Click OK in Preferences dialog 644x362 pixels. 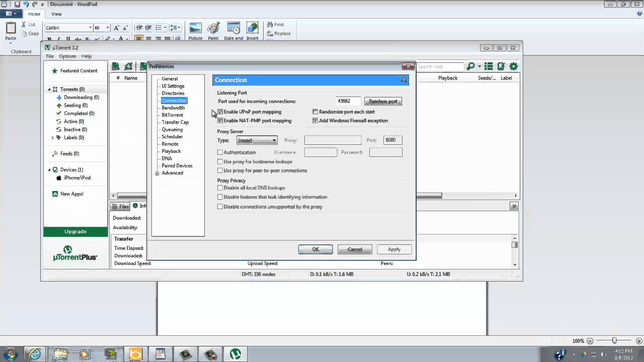315,249
